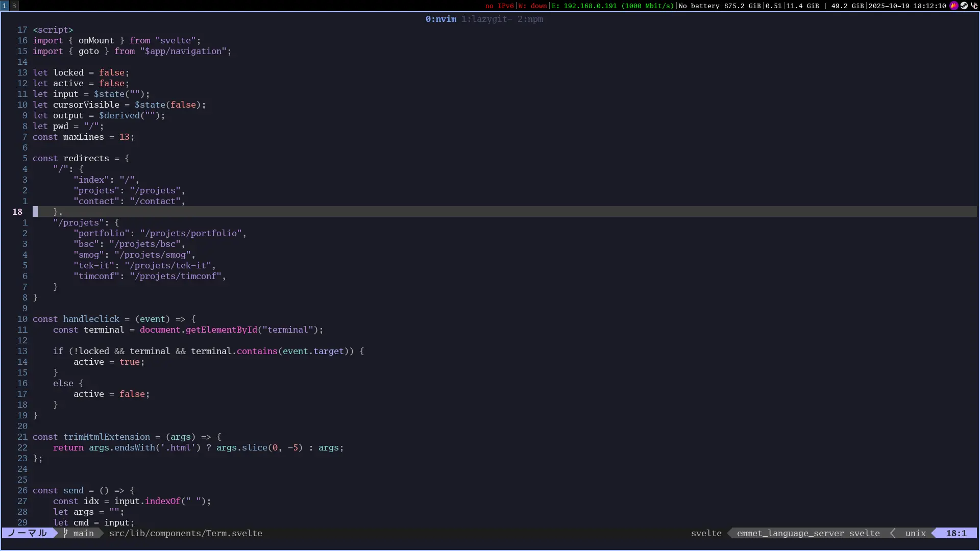Click the main branch name in statusline

83,533
